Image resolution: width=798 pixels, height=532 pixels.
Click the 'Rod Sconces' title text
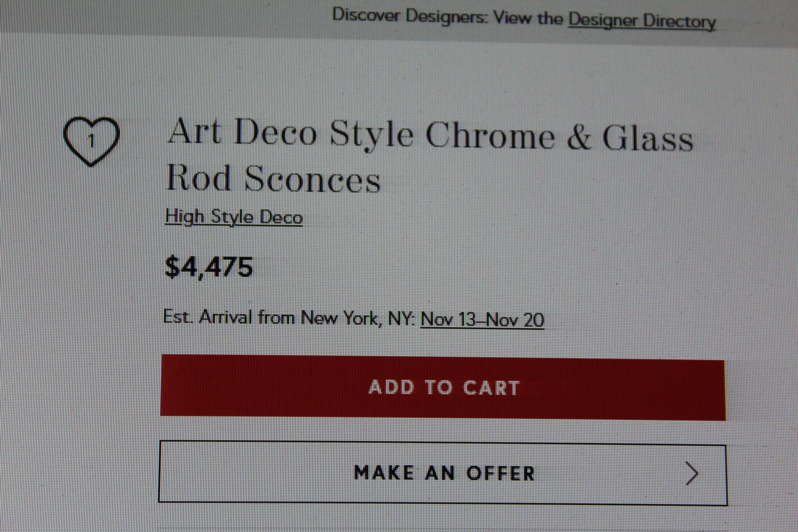click(x=273, y=179)
